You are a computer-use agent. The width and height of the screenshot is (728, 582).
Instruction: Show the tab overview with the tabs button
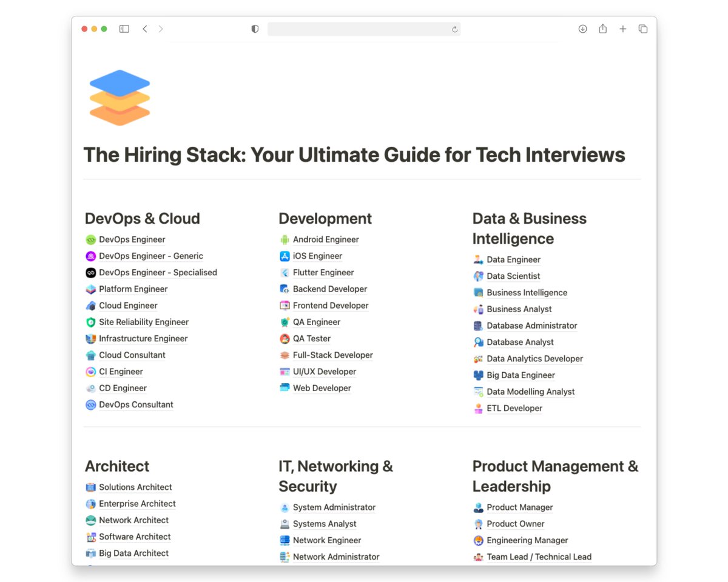point(643,28)
